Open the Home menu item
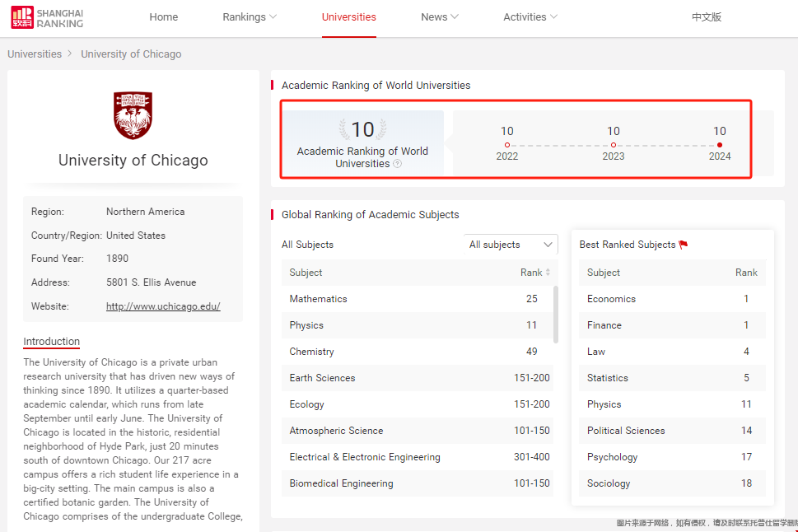798x532 pixels. pos(163,16)
